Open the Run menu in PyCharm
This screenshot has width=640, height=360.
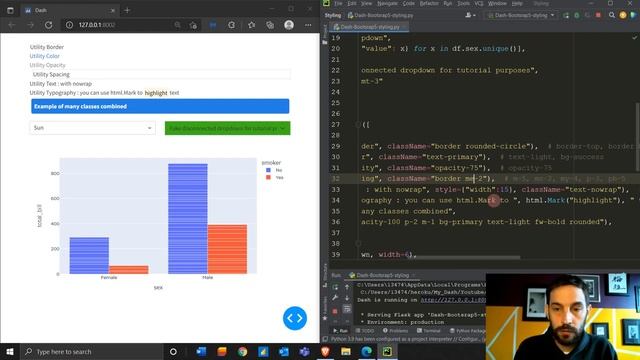click(447, 3)
